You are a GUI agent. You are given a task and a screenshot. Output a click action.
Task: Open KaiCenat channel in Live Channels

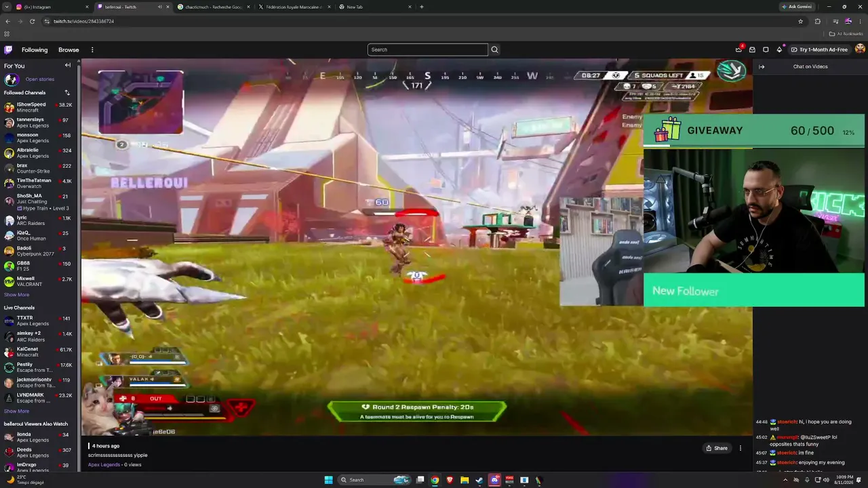point(39,352)
